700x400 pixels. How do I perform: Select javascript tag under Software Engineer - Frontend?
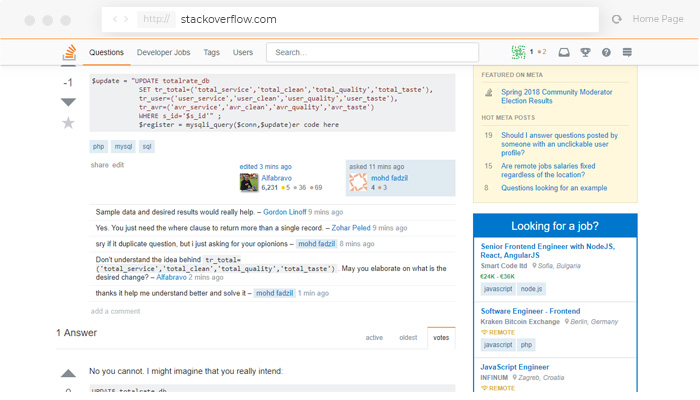coord(498,345)
